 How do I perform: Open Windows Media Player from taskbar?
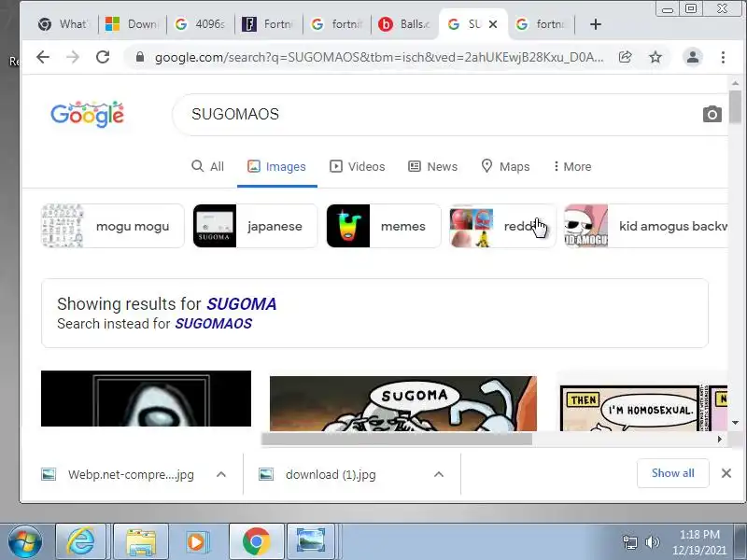tap(196, 542)
